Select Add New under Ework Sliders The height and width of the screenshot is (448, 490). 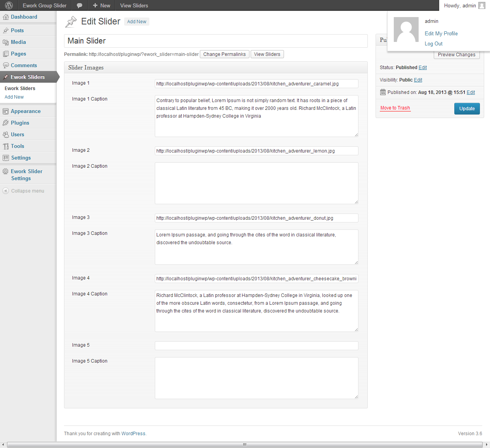tap(14, 97)
